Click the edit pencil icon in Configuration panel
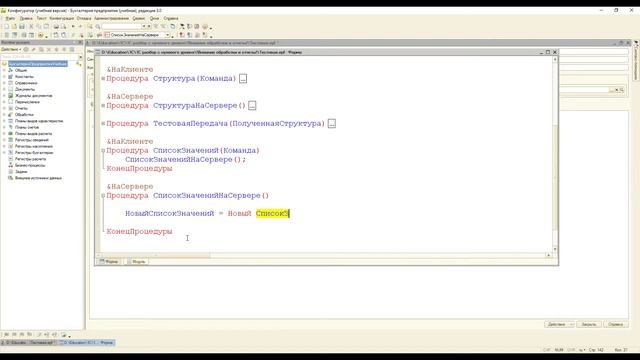The width and height of the screenshot is (640, 360). coord(34,49)
